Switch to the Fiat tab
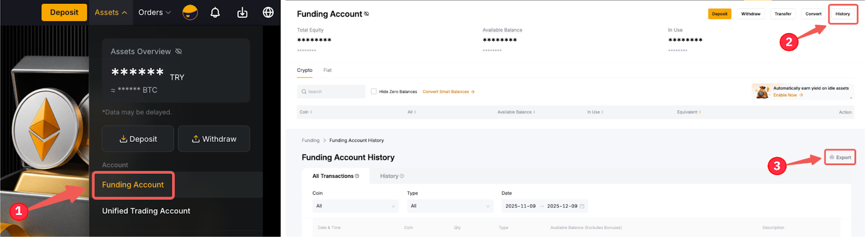The height and width of the screenshot is (237, 868). click(327, 70)
